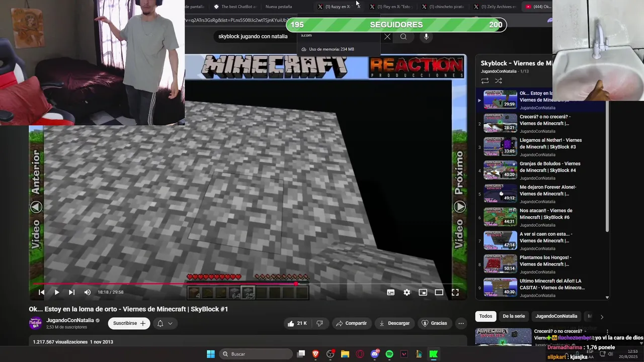Toggle playlist shuffle button
Viewport: 644px width, 362px height.
[498, 81]
